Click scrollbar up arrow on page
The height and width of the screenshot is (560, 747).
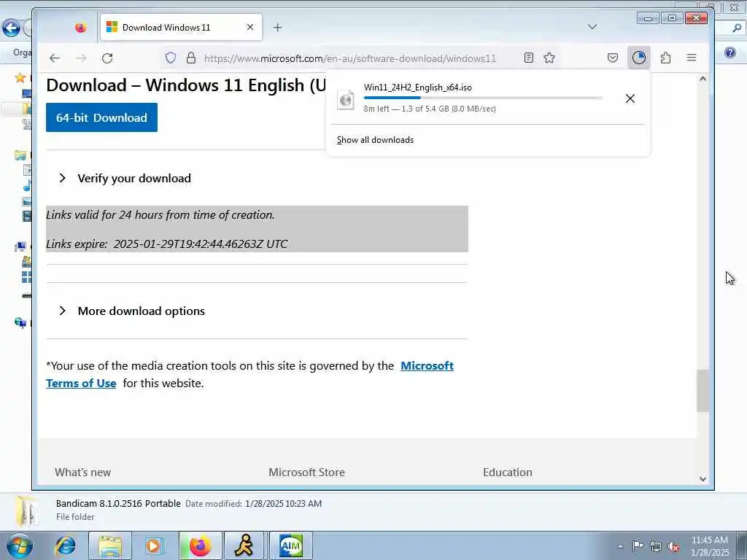[703, 79]
